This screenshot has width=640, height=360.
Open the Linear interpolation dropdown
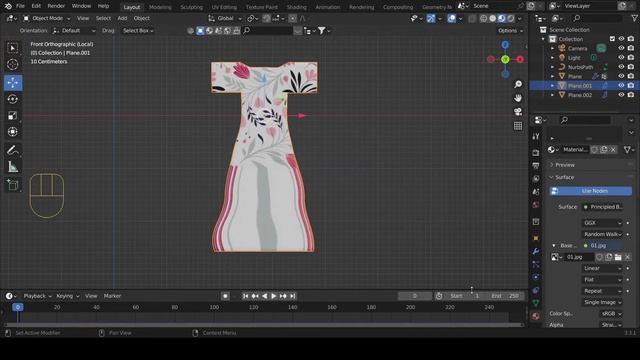click(602, 268)
